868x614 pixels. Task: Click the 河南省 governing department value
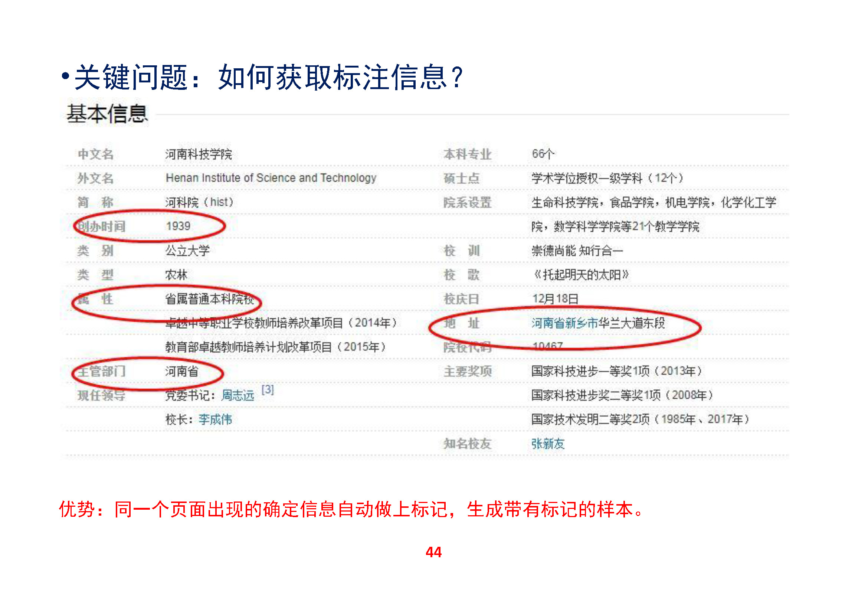point(182,371)
